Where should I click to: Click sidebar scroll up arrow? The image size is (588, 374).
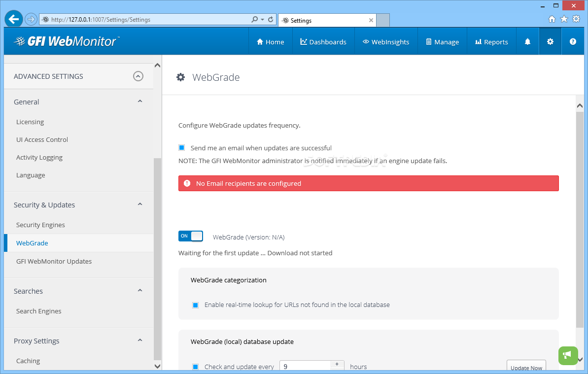click(x=158, y=66)
